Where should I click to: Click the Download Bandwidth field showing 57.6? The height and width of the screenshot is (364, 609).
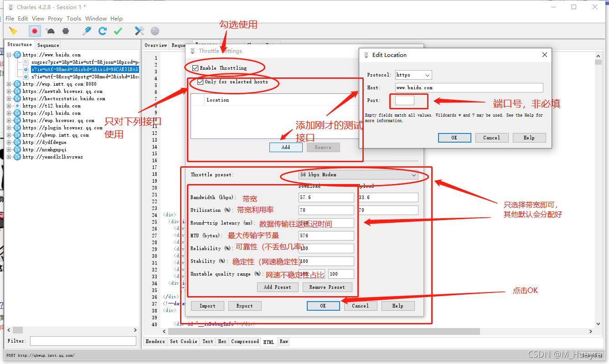tap(326, 197)
